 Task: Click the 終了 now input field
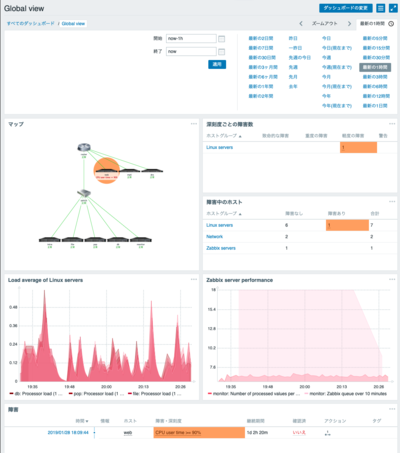pyautogui.click(x=191, y=51)
